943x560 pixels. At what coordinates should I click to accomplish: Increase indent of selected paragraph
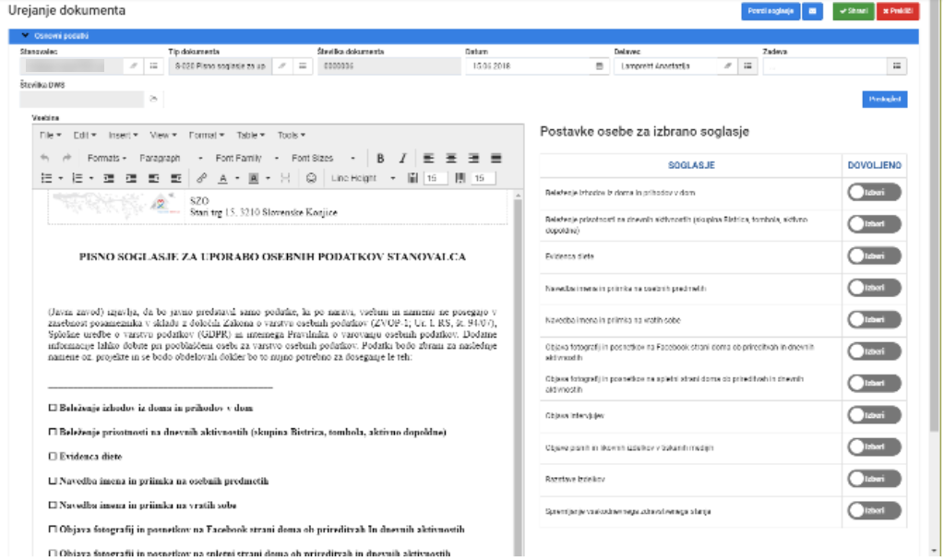[x=131, y=178]
